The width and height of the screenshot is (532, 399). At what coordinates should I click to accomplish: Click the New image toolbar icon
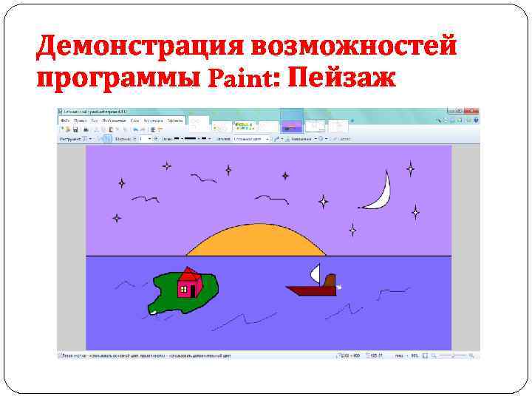tap(62, 129)
